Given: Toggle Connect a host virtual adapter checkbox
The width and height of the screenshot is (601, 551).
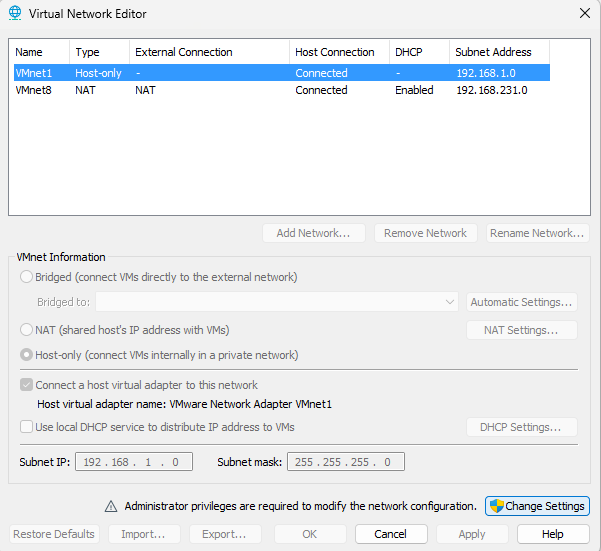Looking at the screenshot, I should (26, 385).
